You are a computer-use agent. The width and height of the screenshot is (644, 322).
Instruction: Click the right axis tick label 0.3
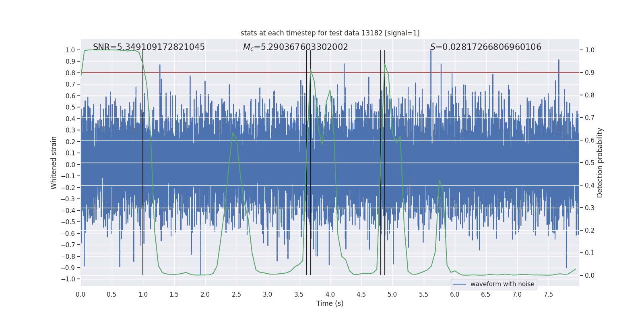coord(590,208)
